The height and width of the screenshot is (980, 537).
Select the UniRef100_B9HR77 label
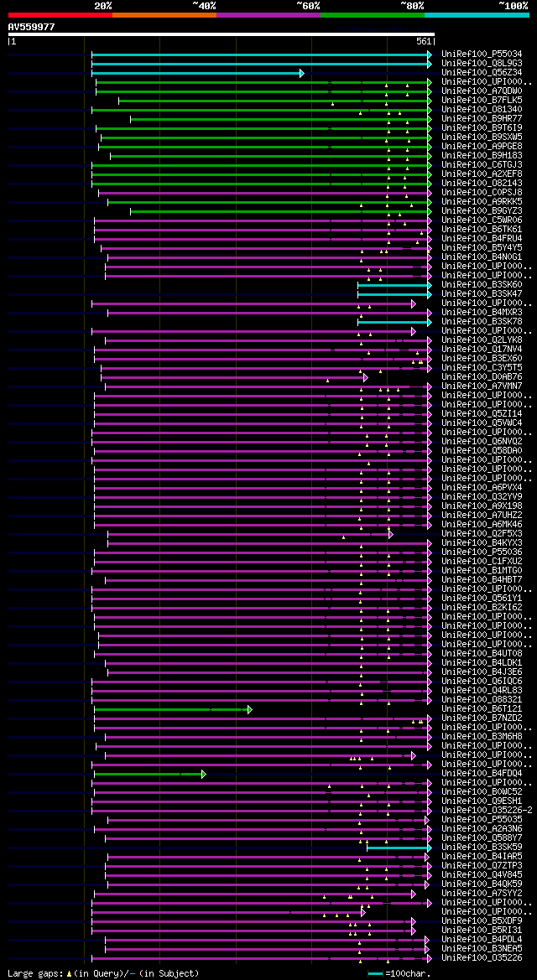coord(482,119)
